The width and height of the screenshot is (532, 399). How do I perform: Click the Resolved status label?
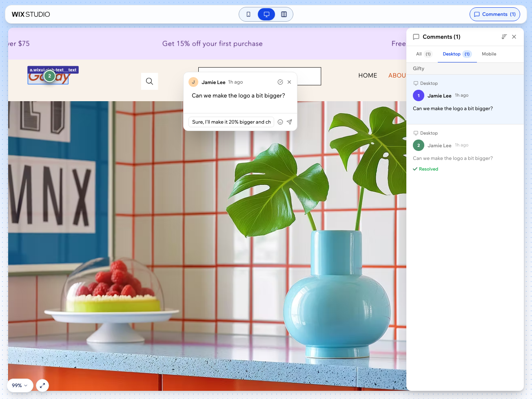(x=426, y=169)
